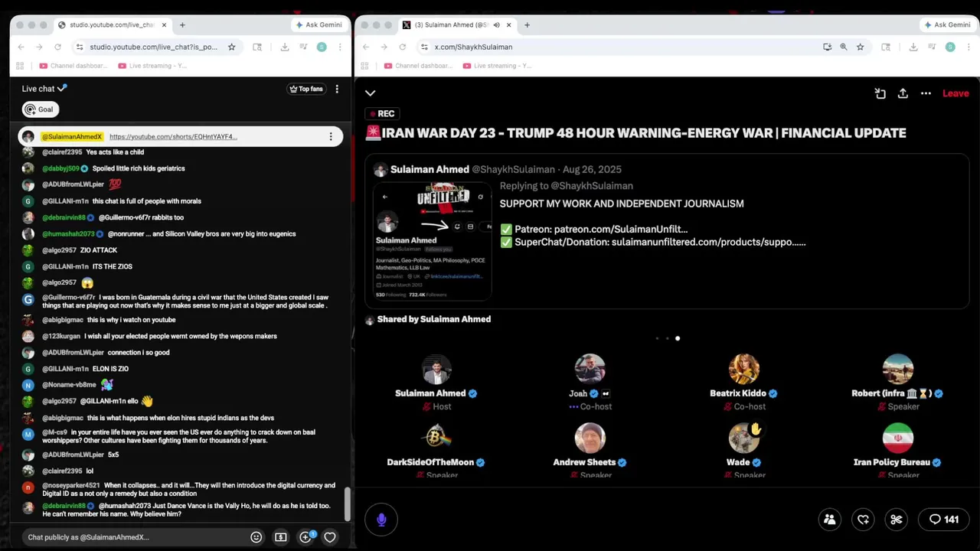
Task: Open the Chrome three-dot menu in x.com window
Action: [x=968, y=47]
